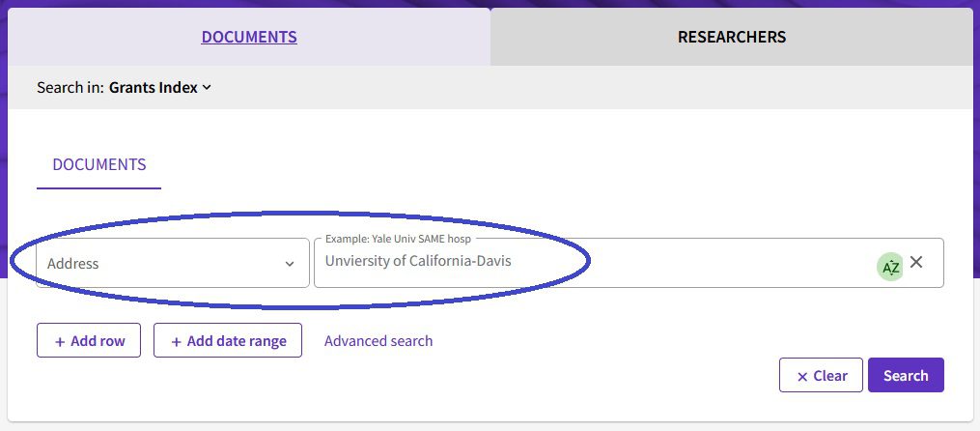This screenshot has height=431, width=980.
Task: Click the Add row button
Action: pyautogui.click(x=89, y=341)
